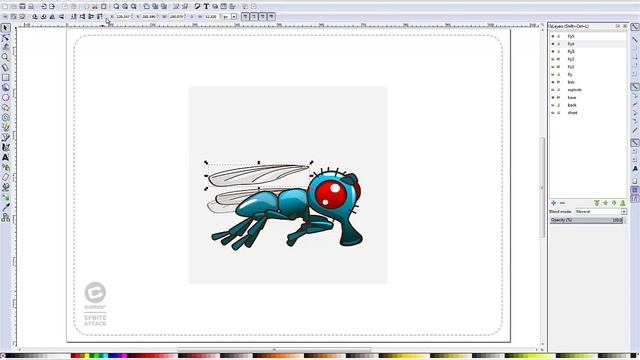Add a new layer with plus button
The height and width of the screenshot is (360, 640).
point(553,203)
